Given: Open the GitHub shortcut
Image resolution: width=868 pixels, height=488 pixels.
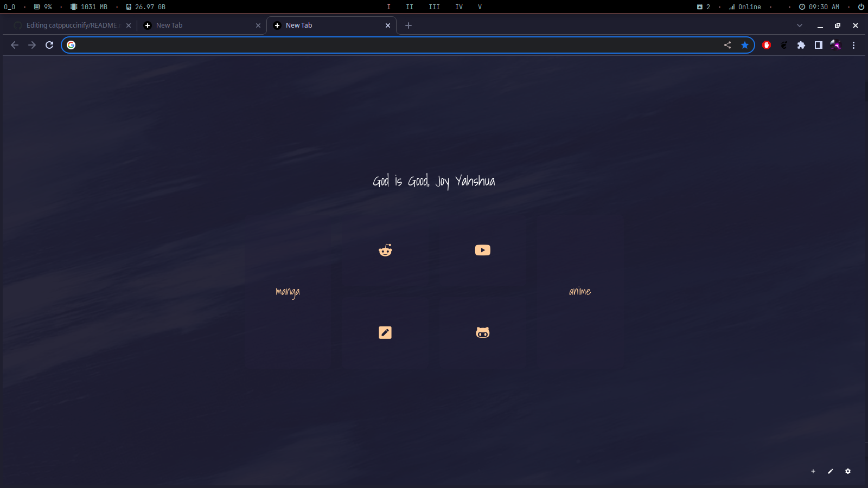Looking at the screenshot, I should click(483, 332).
